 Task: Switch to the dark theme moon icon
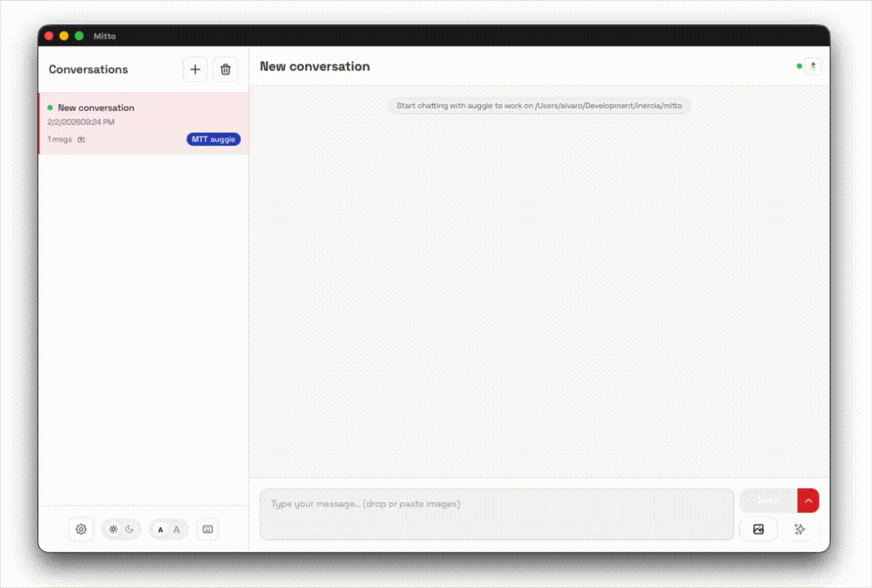(129, 529)
